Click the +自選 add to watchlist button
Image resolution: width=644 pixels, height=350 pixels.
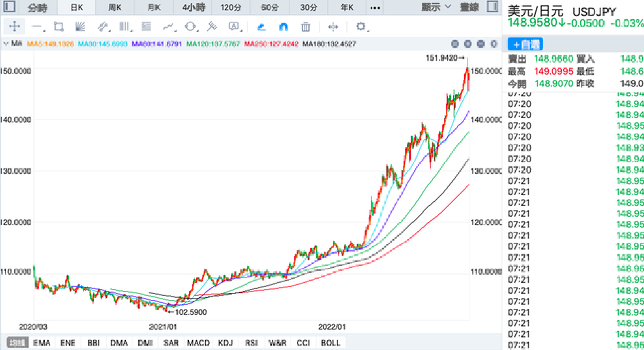(x=525, y=44)
